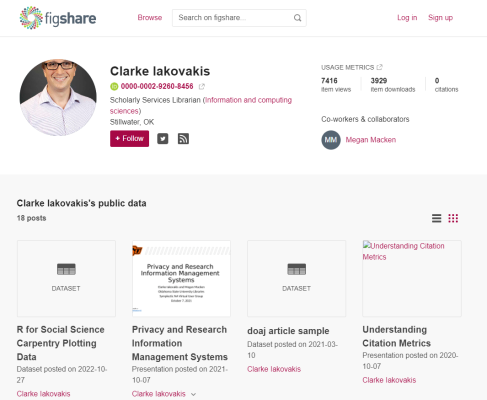Open Privacy and Research presentation thumbnail

[x=181, y=278]
